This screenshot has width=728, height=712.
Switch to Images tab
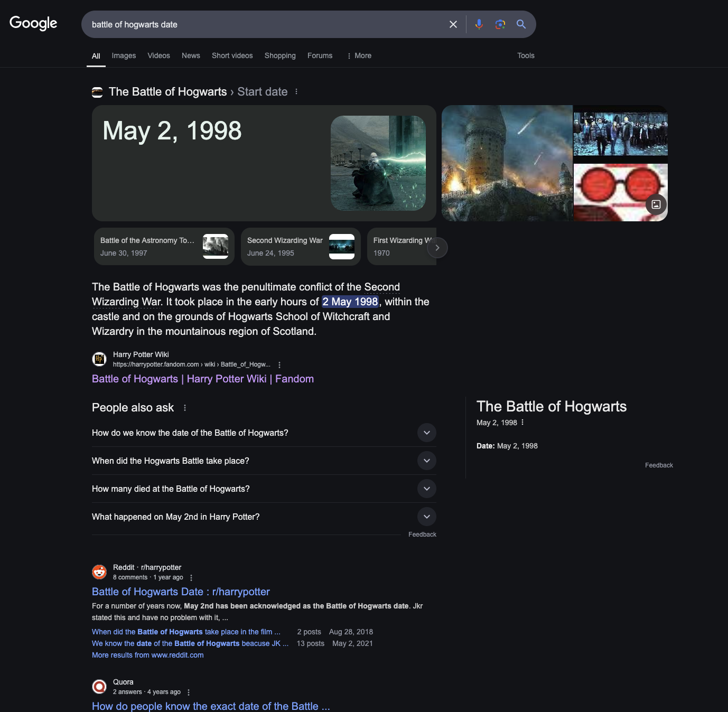[124, 55]
